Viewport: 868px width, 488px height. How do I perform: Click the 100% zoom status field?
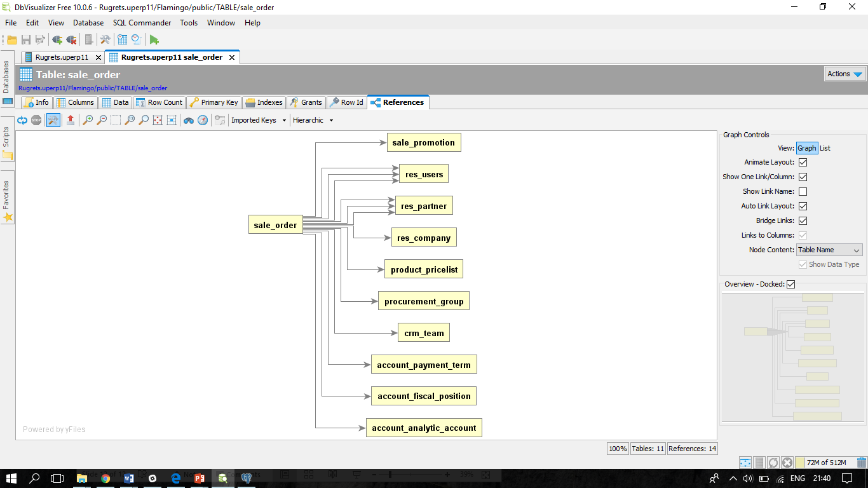pyautogui.click(x=618, y=449)
